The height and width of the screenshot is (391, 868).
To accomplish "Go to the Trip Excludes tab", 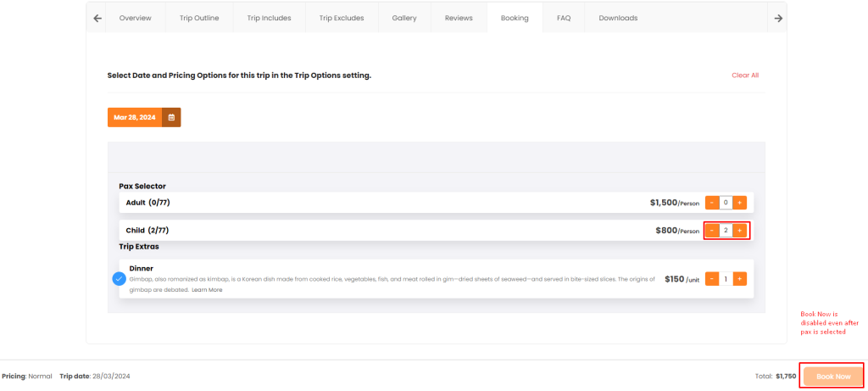I will click(x=342, y=18).
